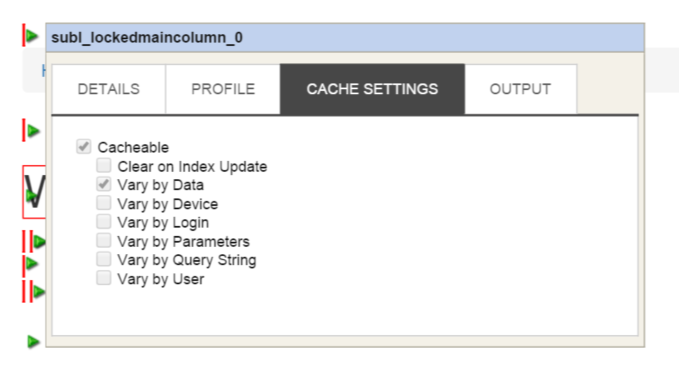The image size is (679, 378).
Task: Check the Vary by User option
Action: 103,278
